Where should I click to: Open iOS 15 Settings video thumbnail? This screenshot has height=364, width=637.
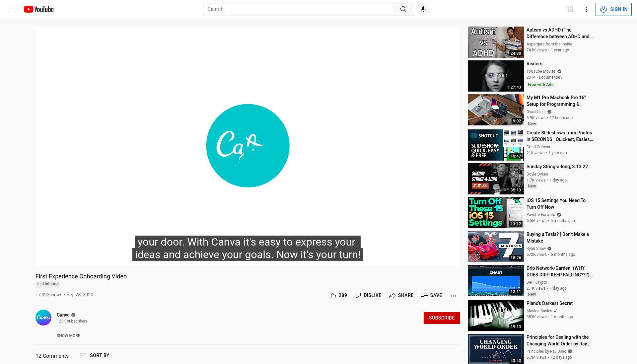pos(496,213)
